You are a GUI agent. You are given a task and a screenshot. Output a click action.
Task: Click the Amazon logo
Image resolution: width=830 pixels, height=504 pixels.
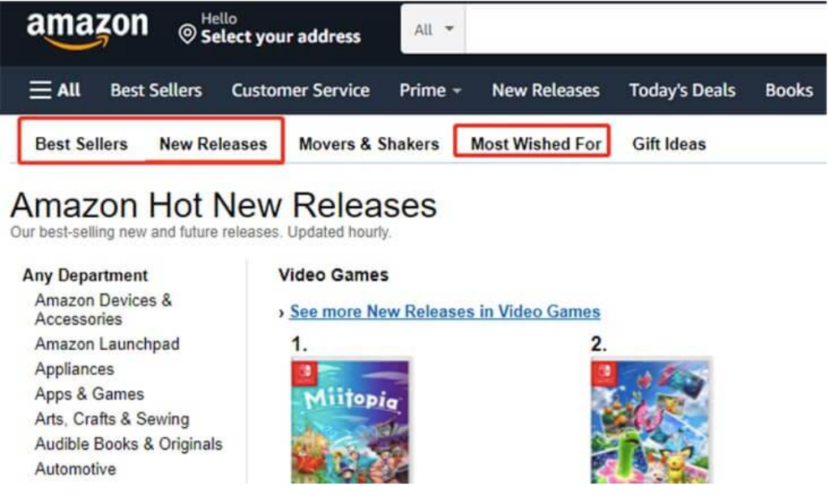click(88, 31)
